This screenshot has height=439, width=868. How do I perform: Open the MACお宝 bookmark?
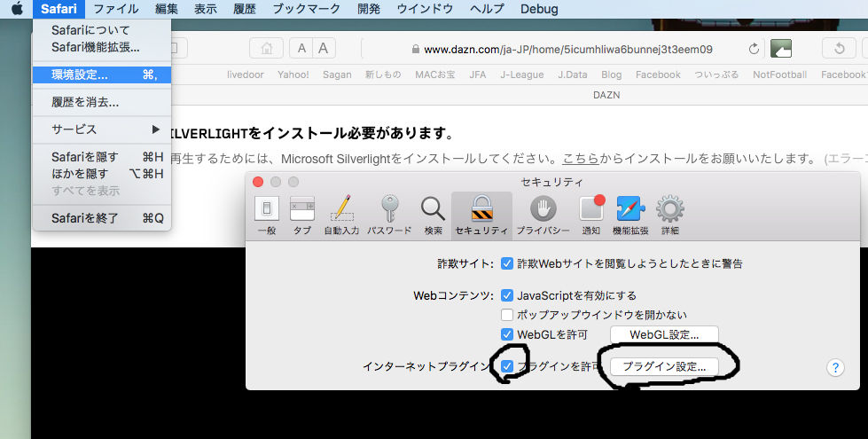[x=435, y=74]
